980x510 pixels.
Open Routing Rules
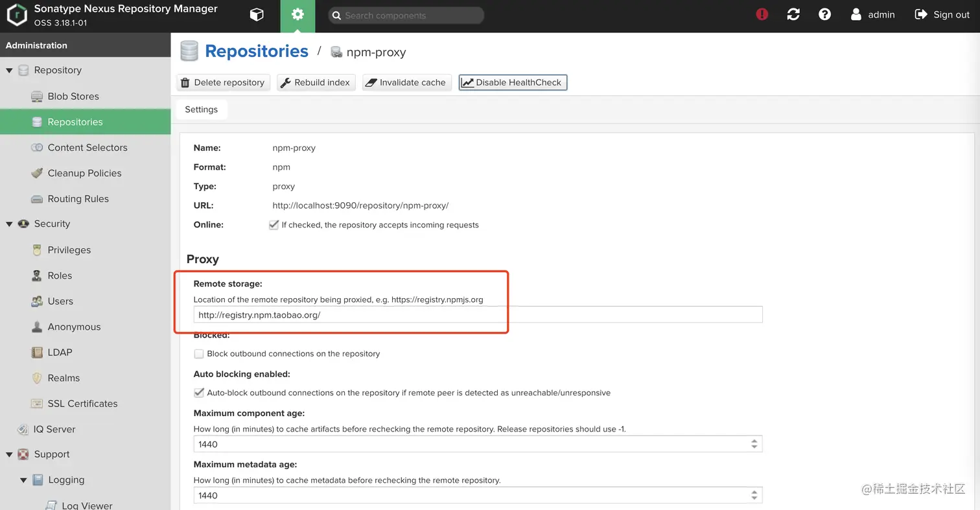click(x=78, y=199)
